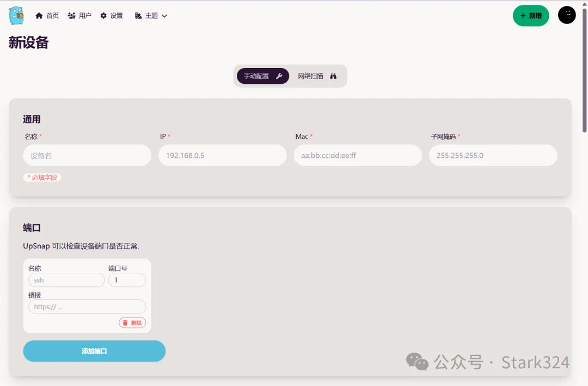Click the blue 添加端口 button
This screenshot has height=386, width=588.
point(94,351)
